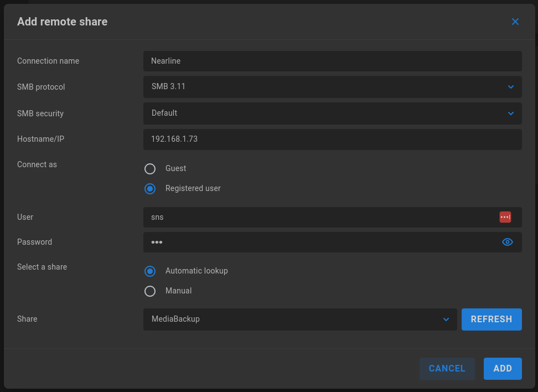The width and height of the screenshot is (538, 392).
Task: Click the Automatic lookup label
Action: tap(196, 271)
